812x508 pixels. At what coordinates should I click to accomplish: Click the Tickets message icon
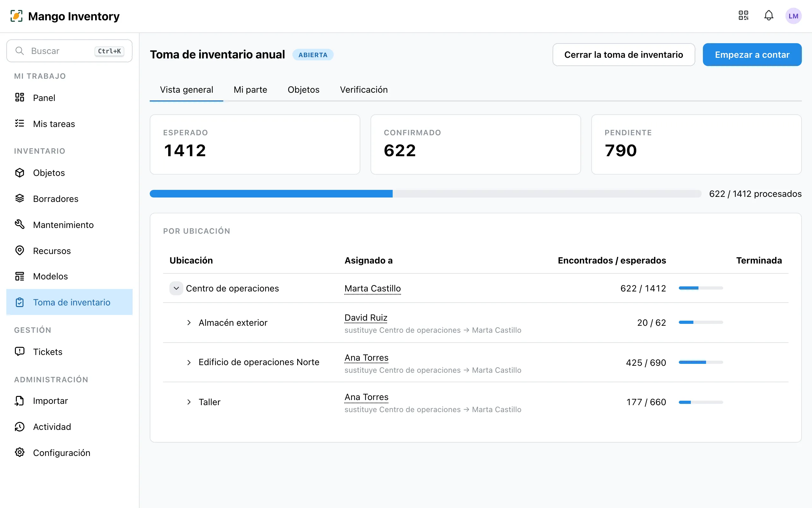tap(20, 351)
